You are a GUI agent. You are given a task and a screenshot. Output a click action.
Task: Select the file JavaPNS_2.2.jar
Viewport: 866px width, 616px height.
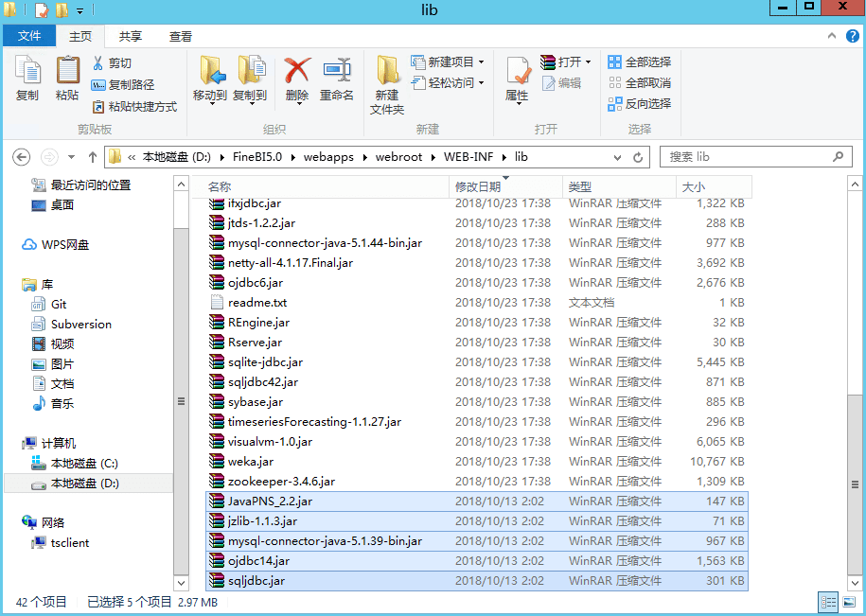(x=477, y=502)
